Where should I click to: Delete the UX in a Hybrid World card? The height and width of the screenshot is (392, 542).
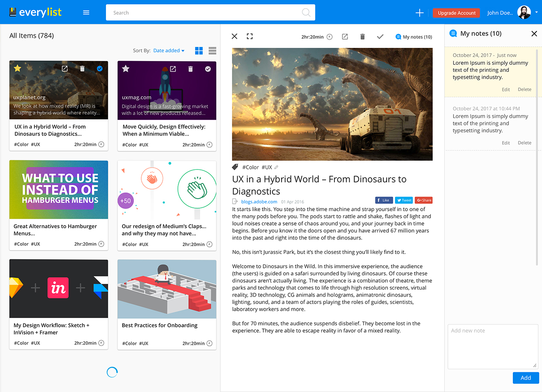coord(82,69)
